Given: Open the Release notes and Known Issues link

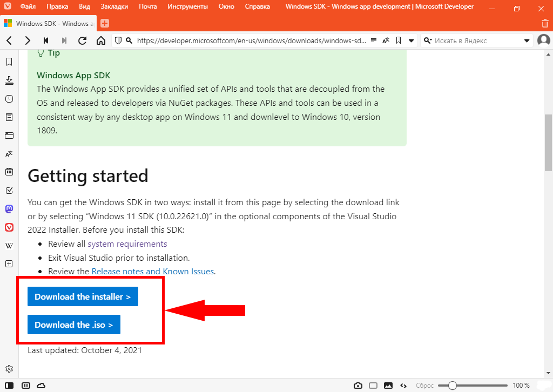Looking at the screenshot, I should (153, 272).
